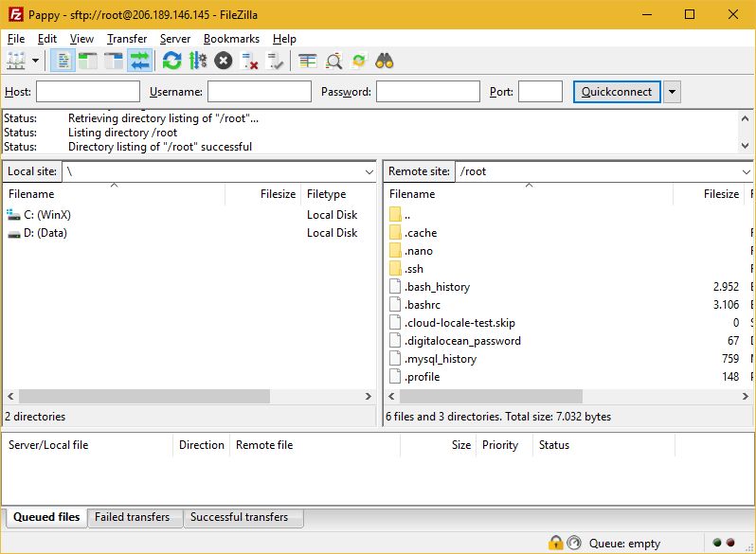Open the Quickconnect history dropdown
This screenshot has width=756, height=554.
point(672,92)
